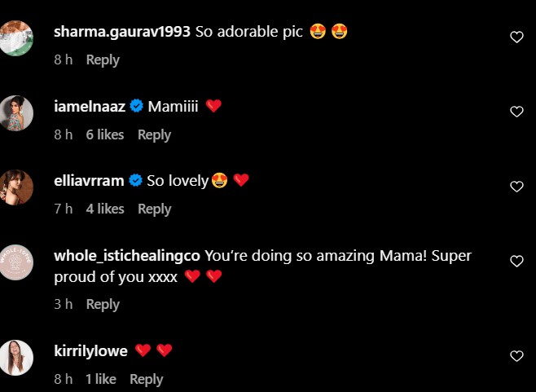Like sharma.gaurav1993's comment with the heart
Screen dimensions: 536x392
(516, 37)
